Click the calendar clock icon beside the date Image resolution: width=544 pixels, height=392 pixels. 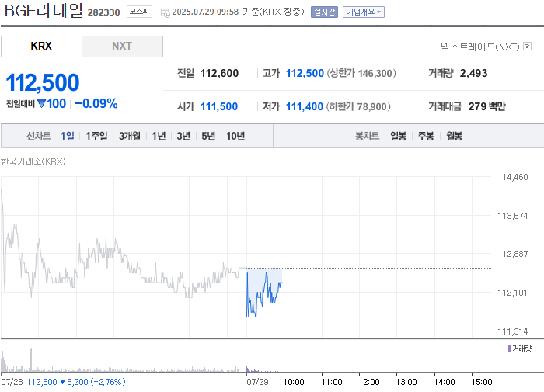click(165, 13)
